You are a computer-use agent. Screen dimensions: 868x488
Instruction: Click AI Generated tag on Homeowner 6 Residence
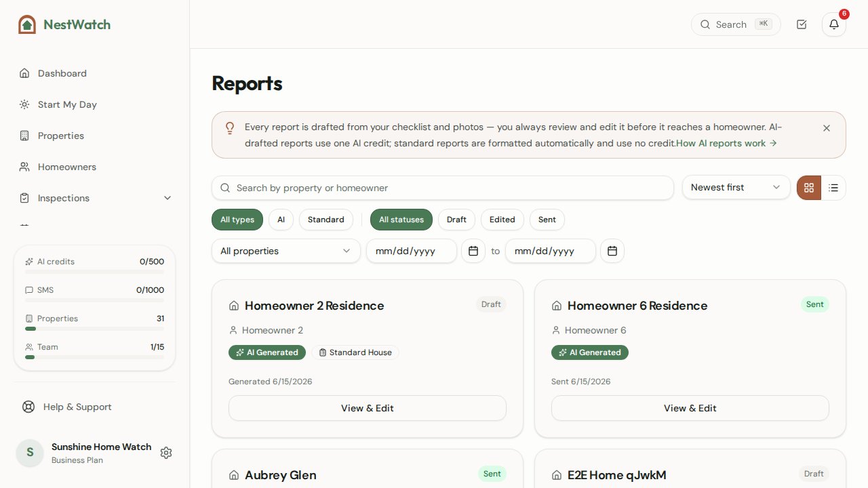(x=590, y=352)
